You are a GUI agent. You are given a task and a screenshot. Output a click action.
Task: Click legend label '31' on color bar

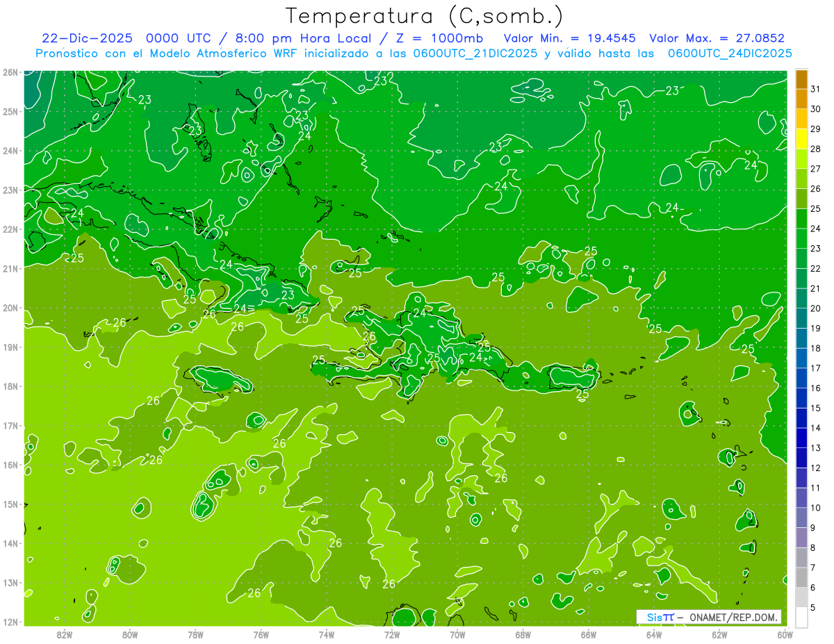coord(816,89)
